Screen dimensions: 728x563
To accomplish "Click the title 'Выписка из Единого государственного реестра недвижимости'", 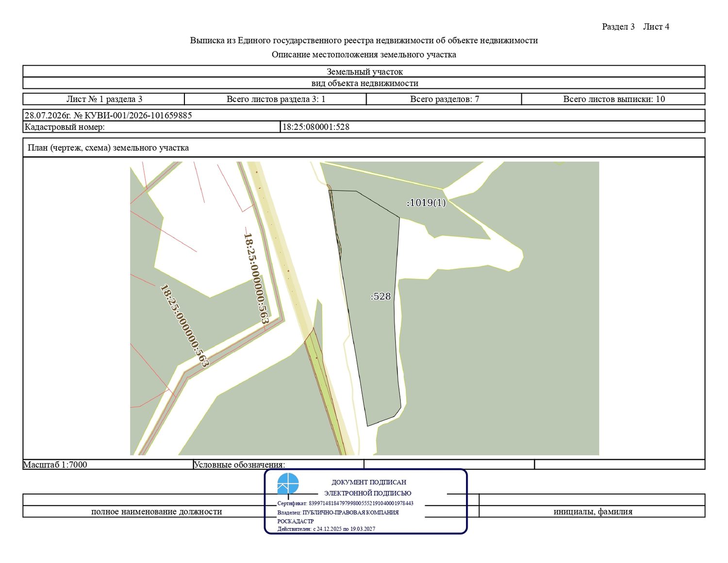I will (x=364, y=40).
